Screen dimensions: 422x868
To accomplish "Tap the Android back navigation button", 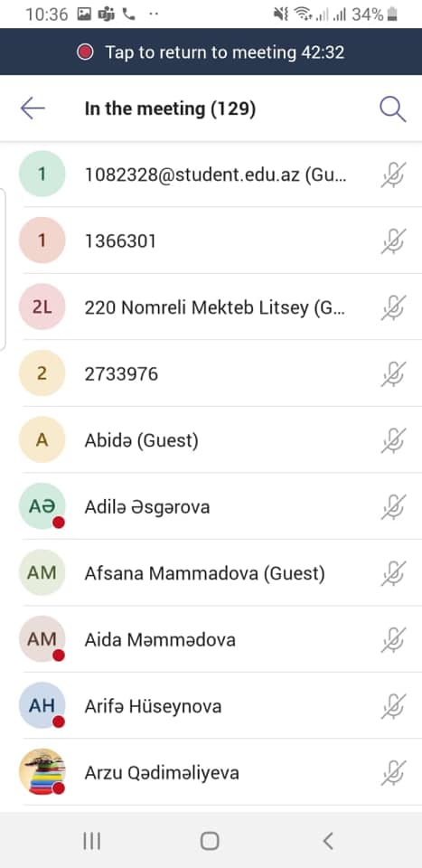I will tap(328, 841).
